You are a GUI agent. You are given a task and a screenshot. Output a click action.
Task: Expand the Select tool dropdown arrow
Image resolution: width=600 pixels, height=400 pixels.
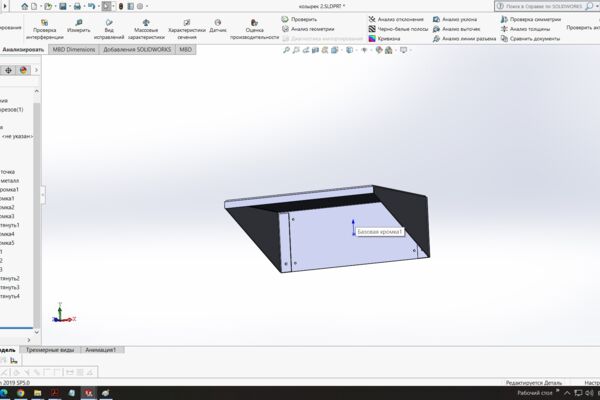pyautogui.click(x=113, y=6)
